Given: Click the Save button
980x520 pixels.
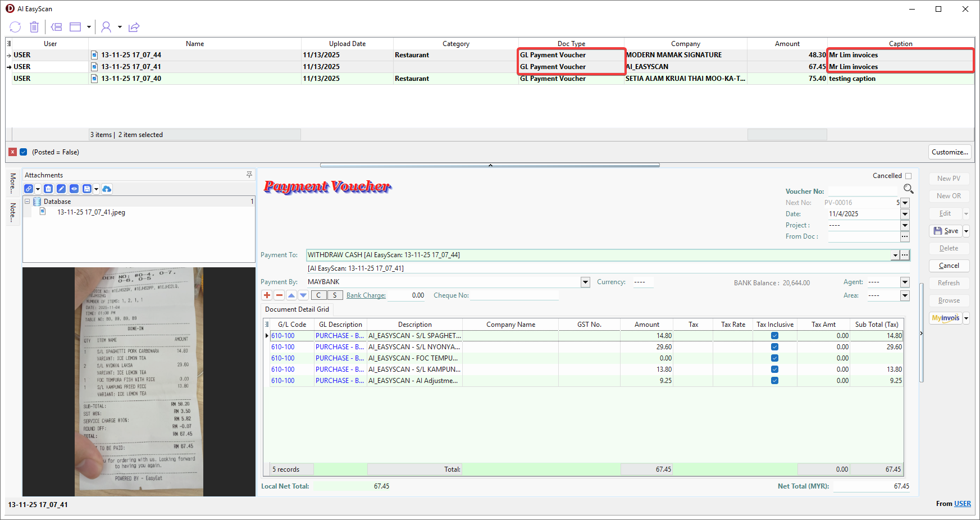Looking at the screenshot, I should coord(946,231).
